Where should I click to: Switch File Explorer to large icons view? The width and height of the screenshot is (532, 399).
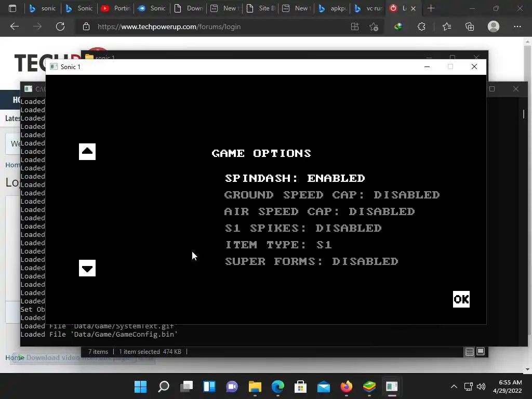(x=481, y=351)
